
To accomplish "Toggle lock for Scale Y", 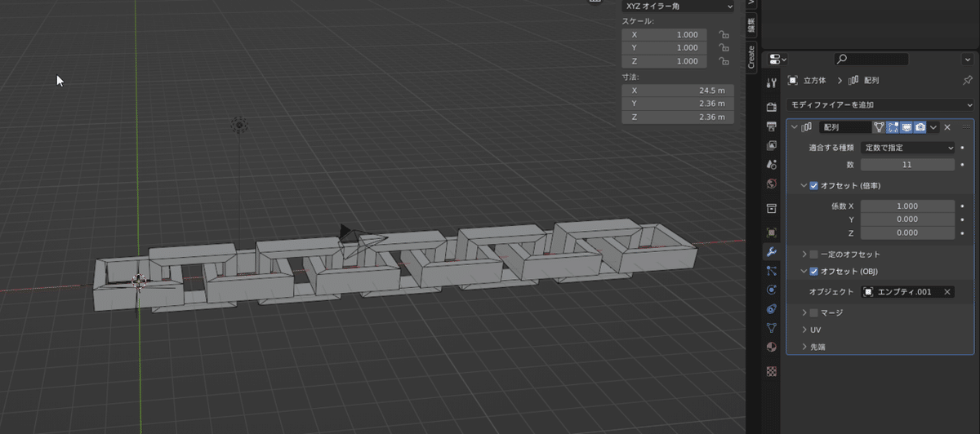I will (724, 48).
